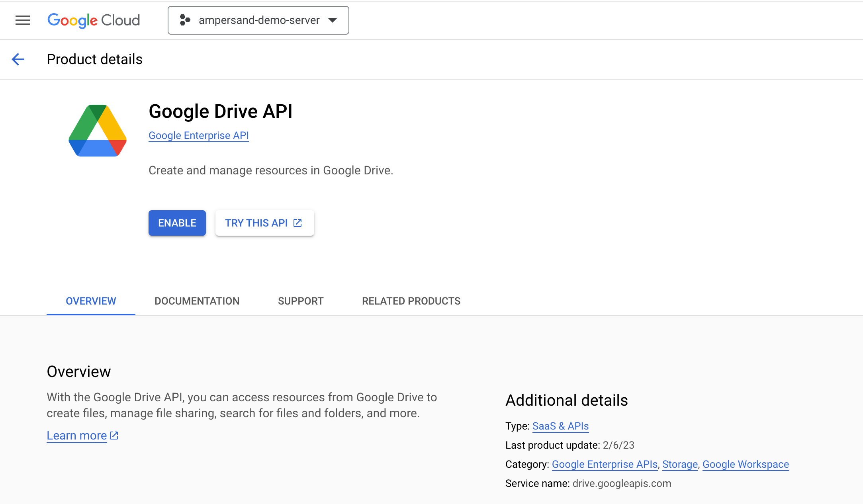Open the ampersand-demo-server project selector

(x=258, y=20)
